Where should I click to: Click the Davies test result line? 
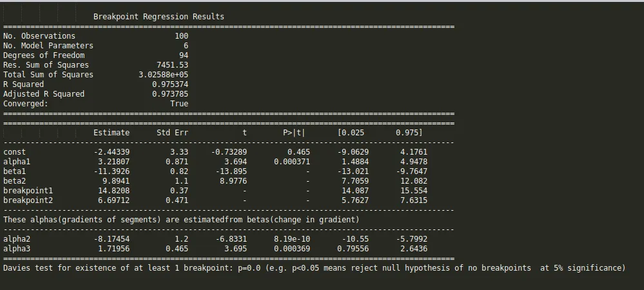[x=314, y=268]
